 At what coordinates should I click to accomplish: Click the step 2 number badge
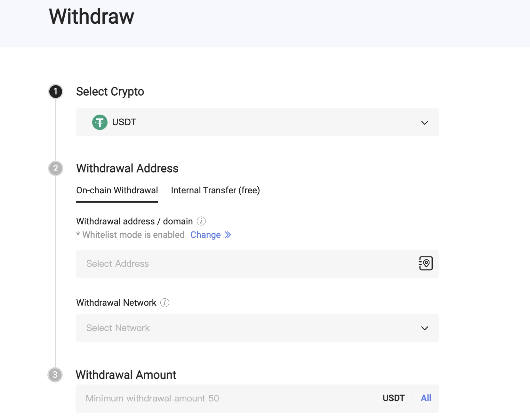(x=55, y=168)
